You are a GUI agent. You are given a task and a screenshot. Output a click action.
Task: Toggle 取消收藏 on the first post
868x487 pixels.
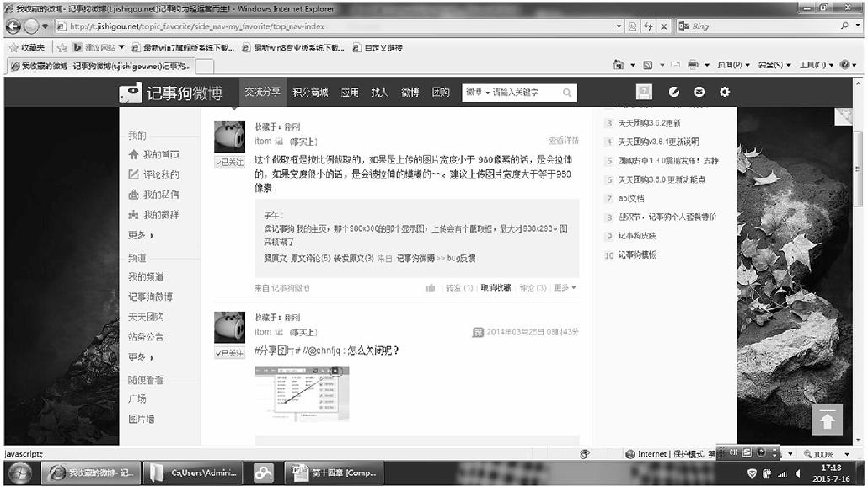click(496, 288)
